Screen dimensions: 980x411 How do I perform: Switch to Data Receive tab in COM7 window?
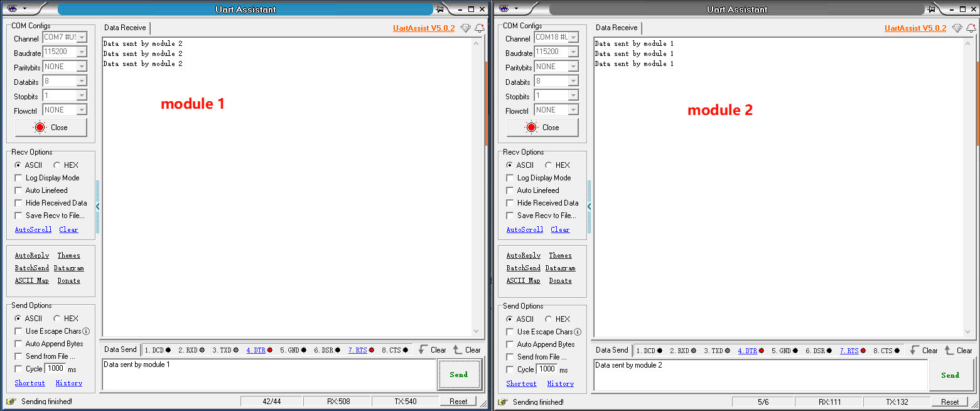(125, 28)
